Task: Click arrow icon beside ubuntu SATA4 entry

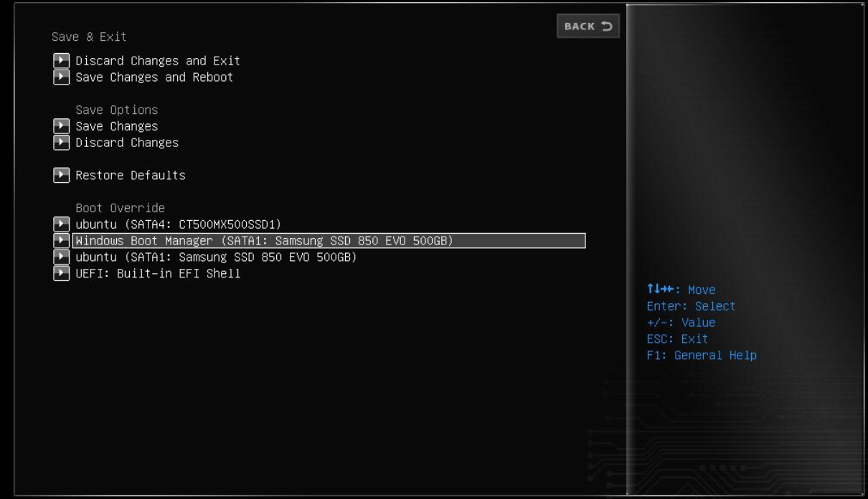Action: pos(62,224)
